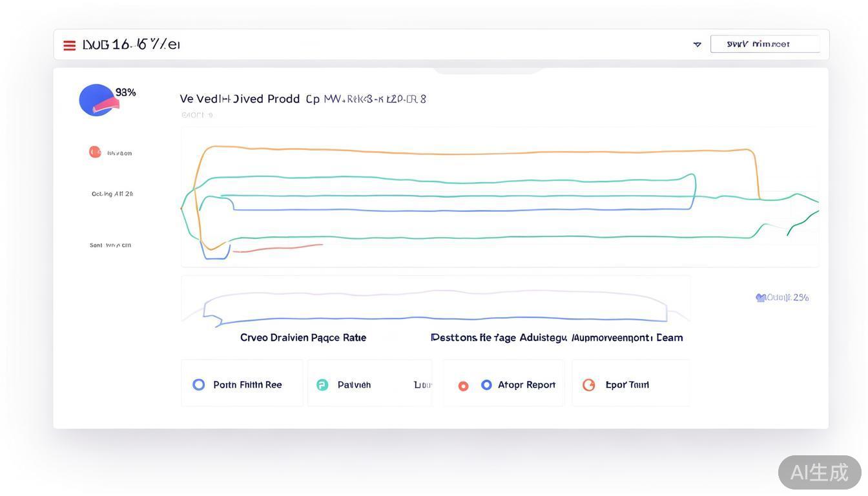Click the blue and pink pie chart icon
This screenshot has height=496, width=868.
(97, 100)
